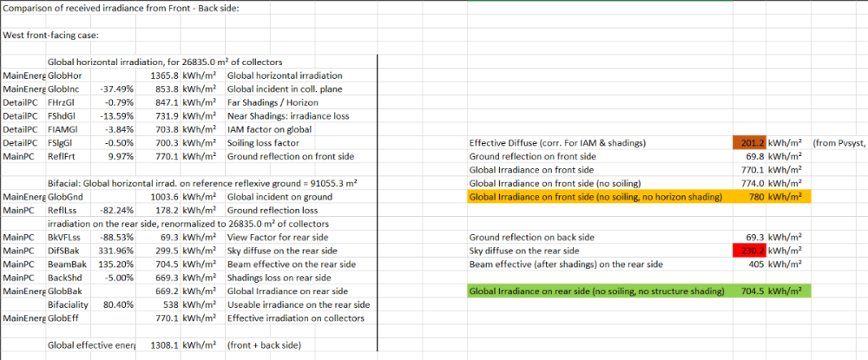
Task: Select the FHrzGl variable name cell
Action: coord(64,102)
